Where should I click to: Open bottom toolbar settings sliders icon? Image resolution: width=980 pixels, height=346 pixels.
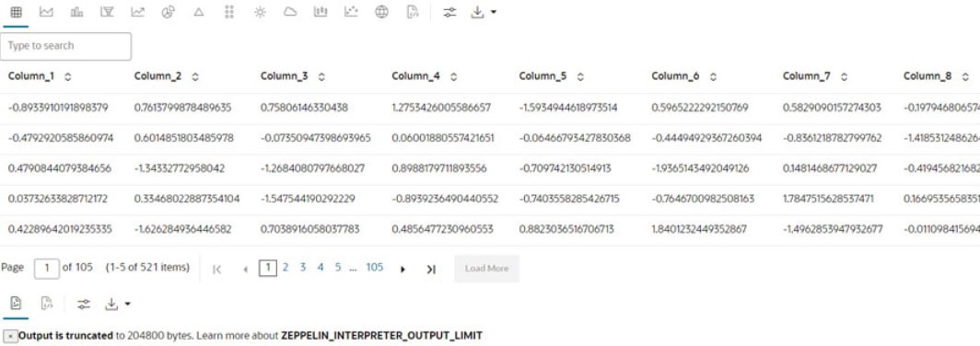84,305
